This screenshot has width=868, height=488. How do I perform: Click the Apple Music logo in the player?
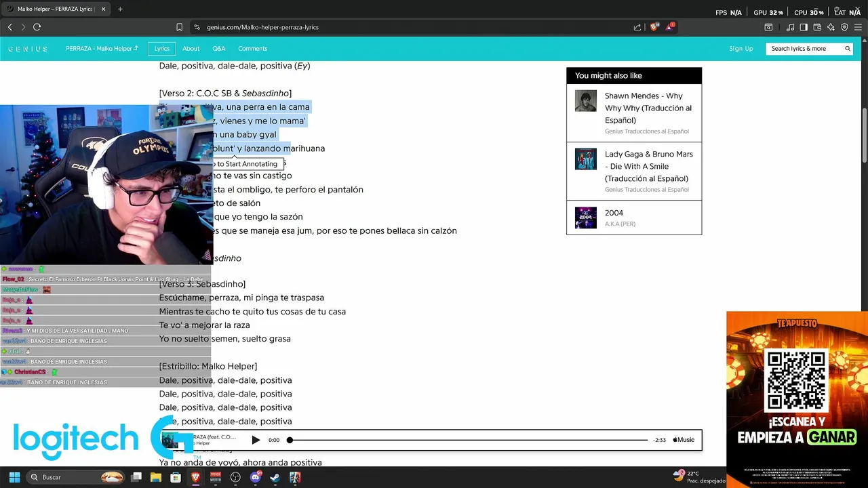[x=684, y=440]
